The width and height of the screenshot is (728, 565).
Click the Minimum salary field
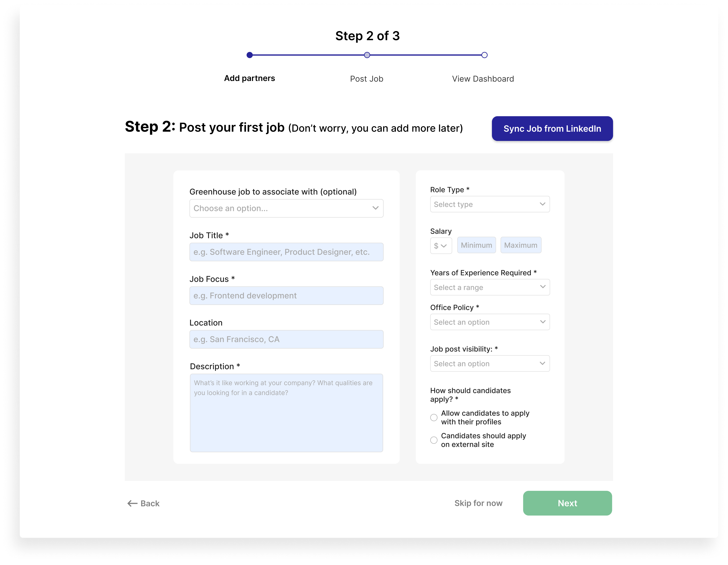476,245
